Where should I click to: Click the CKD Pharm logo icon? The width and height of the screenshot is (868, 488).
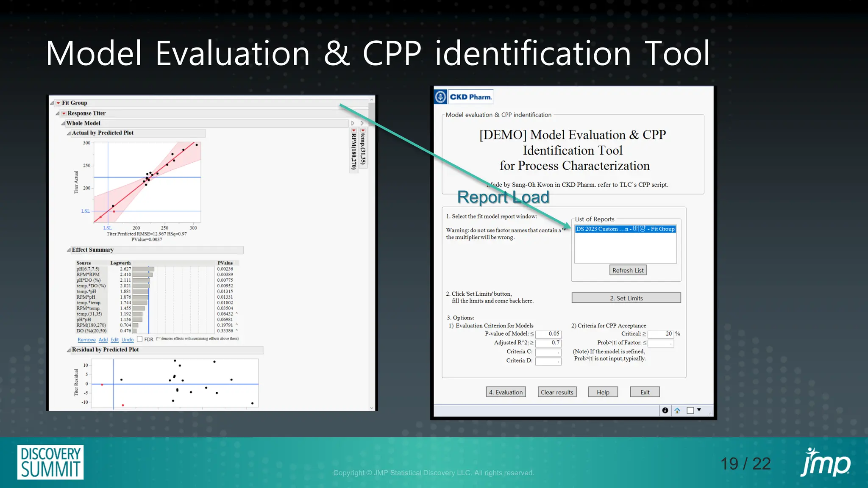click(x=441, y=97)
